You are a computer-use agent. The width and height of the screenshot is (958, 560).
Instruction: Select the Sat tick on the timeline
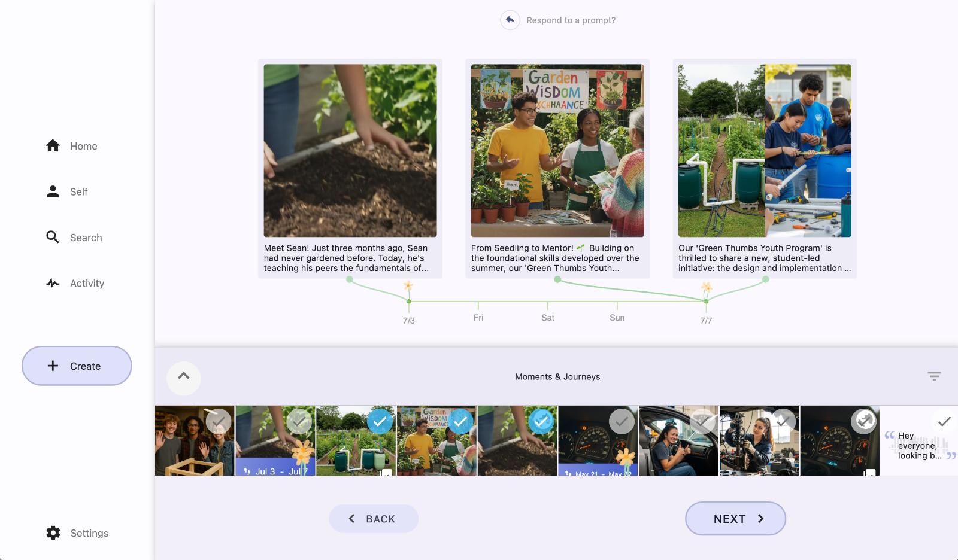click(547, 305)
